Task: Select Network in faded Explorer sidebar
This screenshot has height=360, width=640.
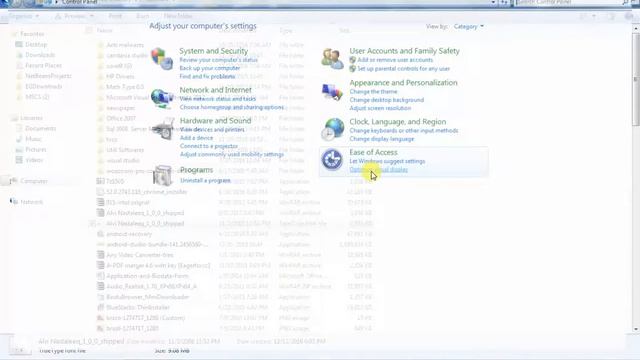Action: (31, 202)
